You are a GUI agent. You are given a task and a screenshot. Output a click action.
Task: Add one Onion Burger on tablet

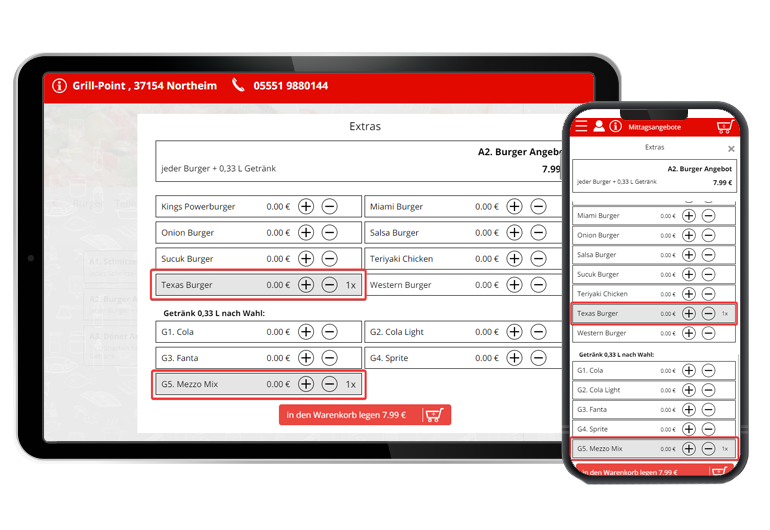coord(306,232)
